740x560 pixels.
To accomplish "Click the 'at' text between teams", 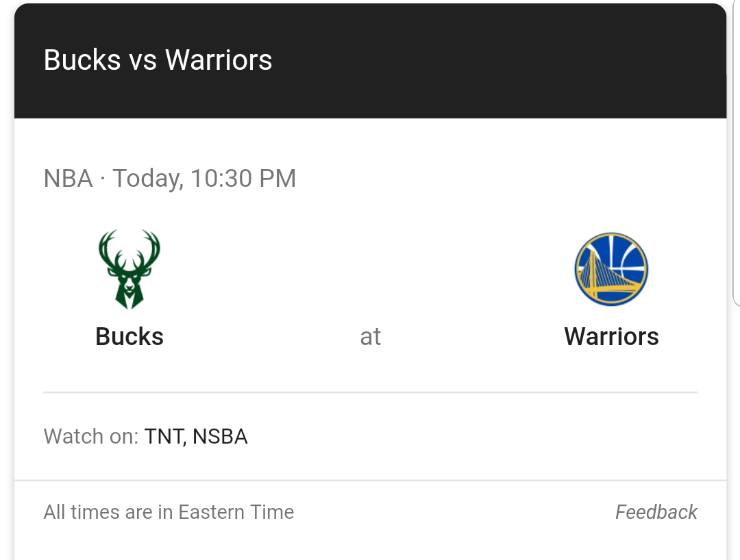I will (371, 337).
